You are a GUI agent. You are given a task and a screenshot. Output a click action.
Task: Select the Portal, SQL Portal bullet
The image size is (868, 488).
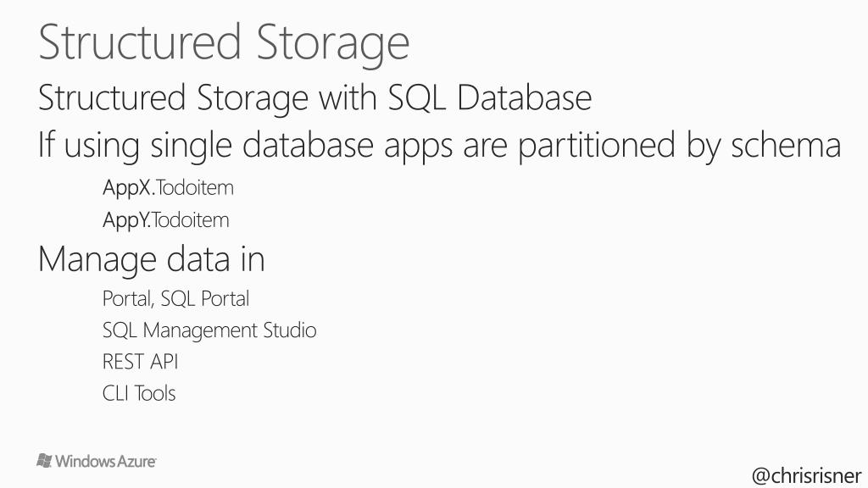click(x=176, y=299)
